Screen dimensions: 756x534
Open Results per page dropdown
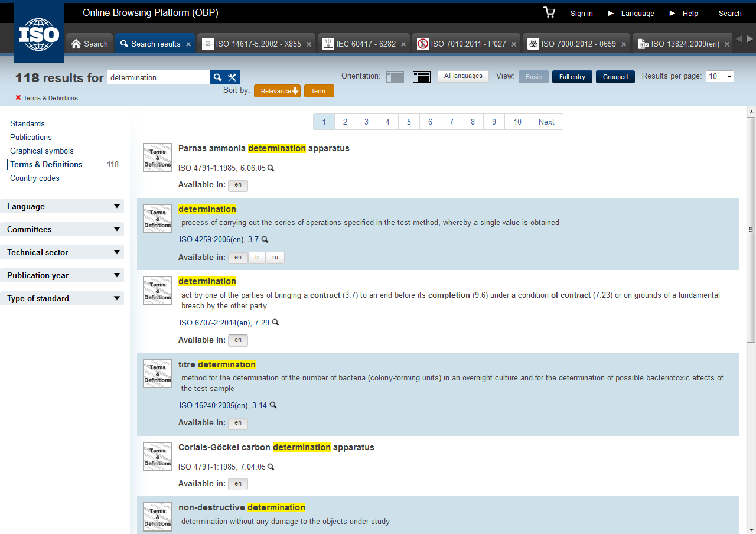pyautogui.click(x=720, y=76)
